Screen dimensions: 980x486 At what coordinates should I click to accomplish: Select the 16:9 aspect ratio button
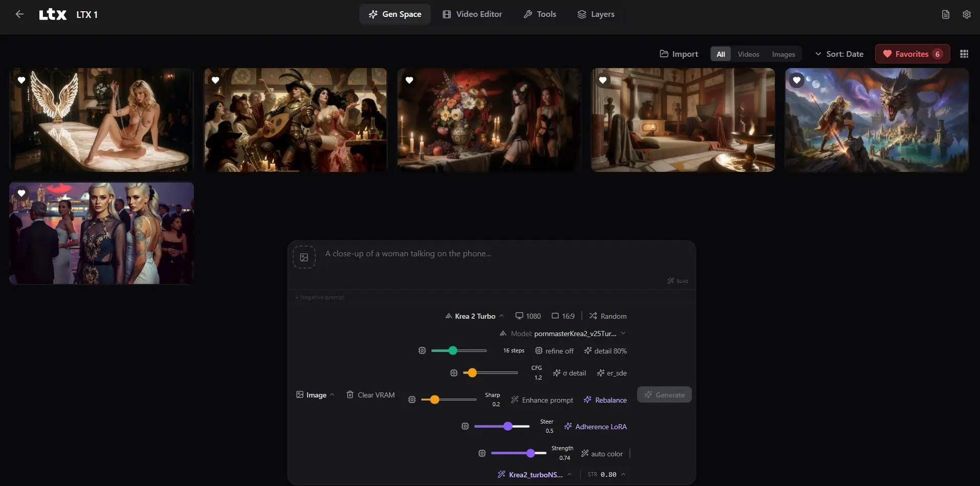coord(563,316)
